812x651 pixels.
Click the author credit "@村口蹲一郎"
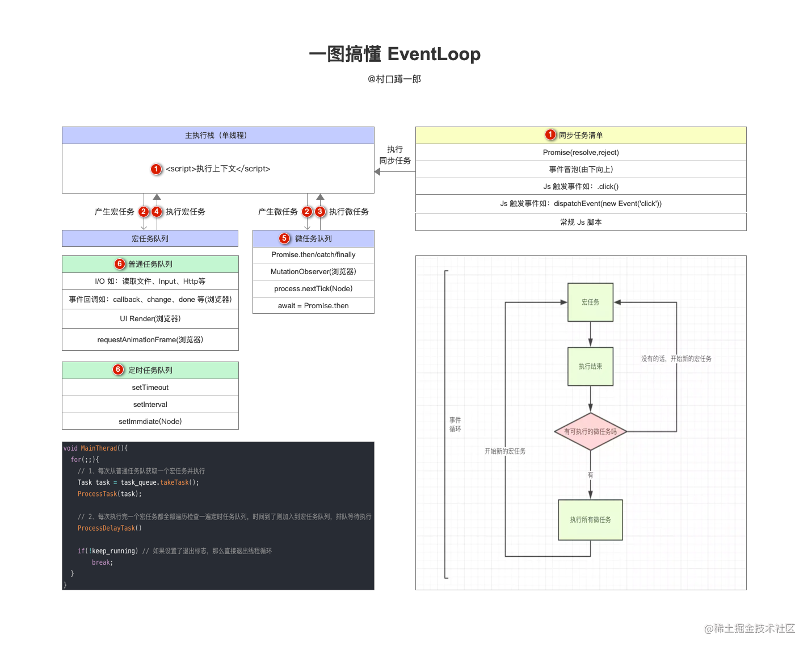click(394, 79)
